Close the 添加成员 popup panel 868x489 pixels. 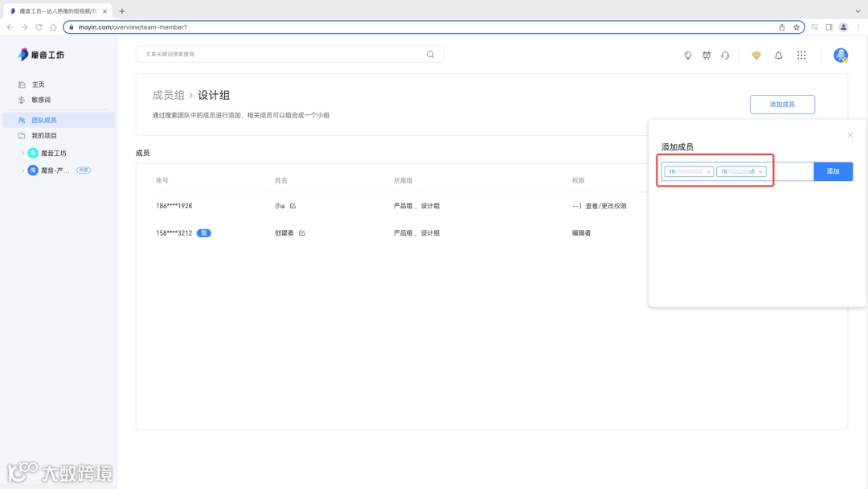click(850, 135)
